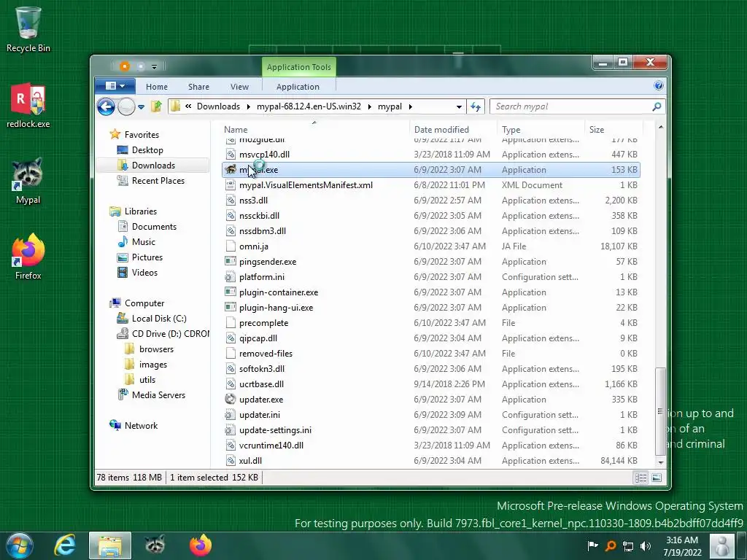The height and width of the screenshot is (560, 747).
Task: Expand the breadcrumb arrow after mypal-68.12.4.en-US.win32
Action: (369, 106)
